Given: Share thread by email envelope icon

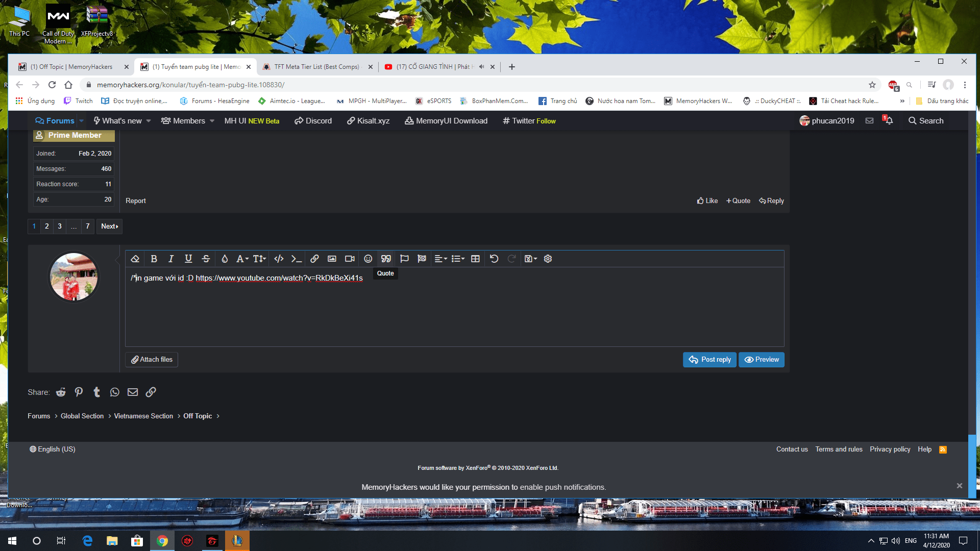Looking at the screenshot, I should click(133, 392).
